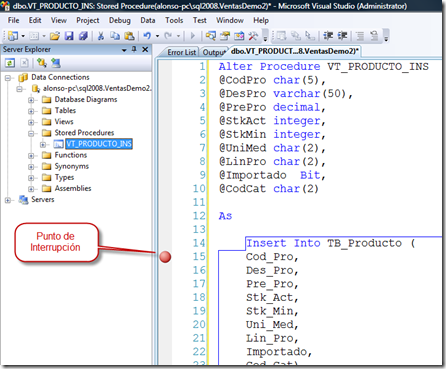Viewport: 446px width, 369px height.
Task: Click the Copy icon in toolbar
Action: coord(115,36)
